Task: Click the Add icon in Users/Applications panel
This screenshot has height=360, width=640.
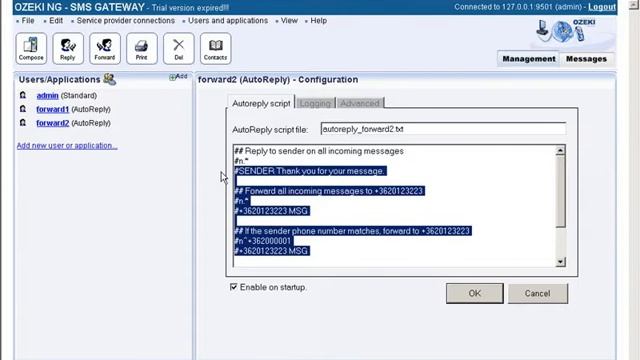Action: [178, 76]
